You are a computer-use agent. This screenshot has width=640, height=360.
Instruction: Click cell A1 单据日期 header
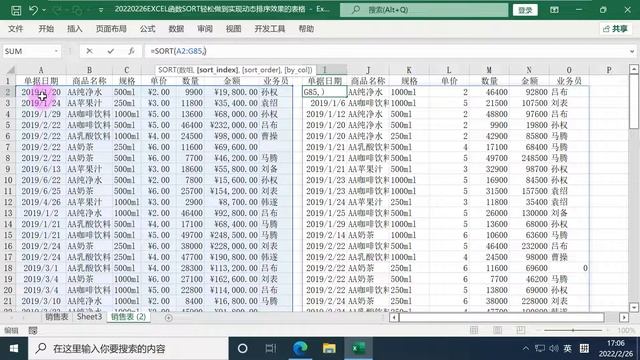[x=41, y=81]
